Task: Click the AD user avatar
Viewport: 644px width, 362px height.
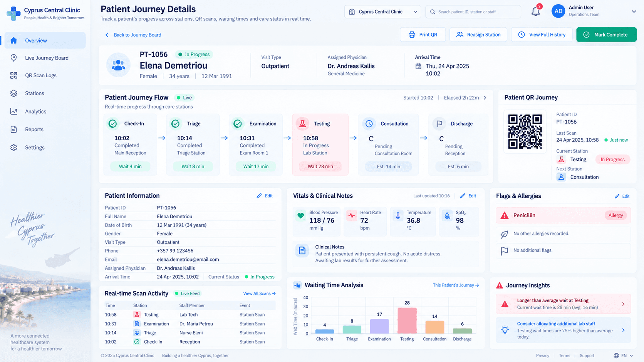Action: click(x=558, y=11)
